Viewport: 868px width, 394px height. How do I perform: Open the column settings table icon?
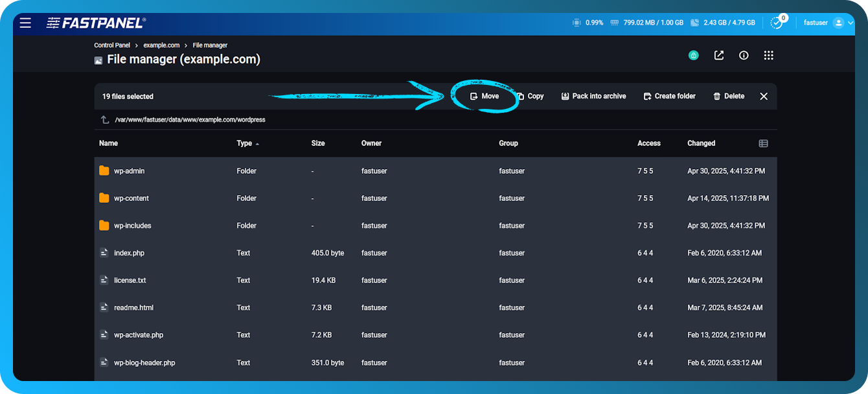[x=763, y=143]
